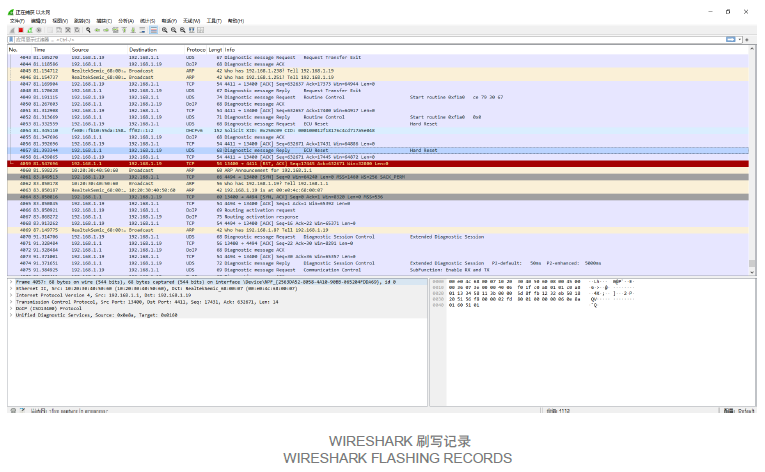Click the start capture shark-fin icon
Screen dimensions: 765x472
click(12, 30)
